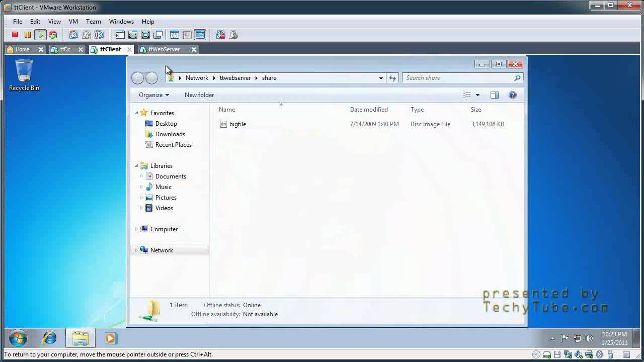Close the Home tab in VMware

pos(41,49)
